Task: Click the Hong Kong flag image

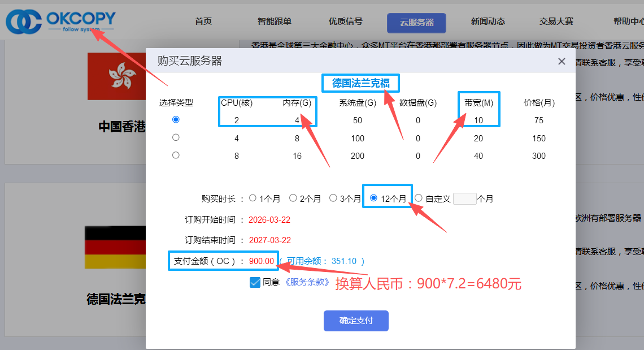Action: (x=116, y=76)
